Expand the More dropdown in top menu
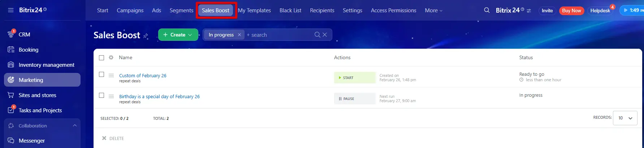Image resolution: width=644 pixels, height=148 pixels. point(433,10)
